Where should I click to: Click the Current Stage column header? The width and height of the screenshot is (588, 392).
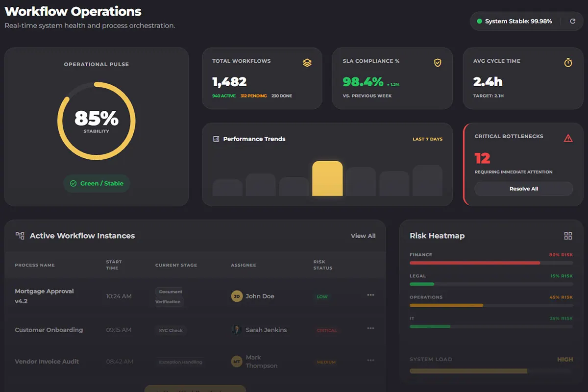tap(176, 265)
